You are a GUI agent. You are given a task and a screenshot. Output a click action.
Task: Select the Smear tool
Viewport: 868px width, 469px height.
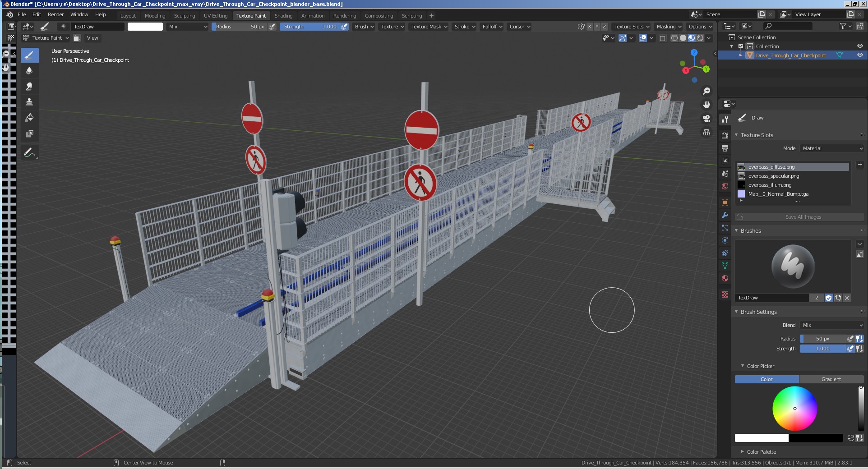[29, 86]
